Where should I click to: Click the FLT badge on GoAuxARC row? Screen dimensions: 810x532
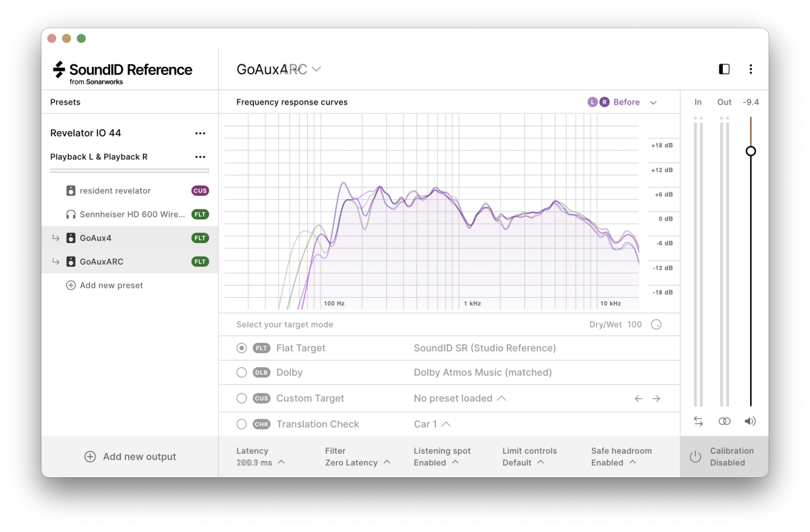[200, 261]
